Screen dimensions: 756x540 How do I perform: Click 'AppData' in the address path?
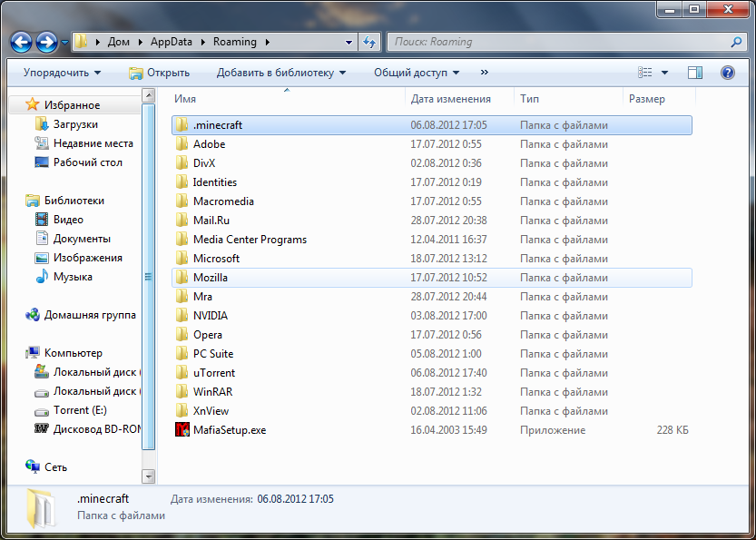[x=172, y=42]
